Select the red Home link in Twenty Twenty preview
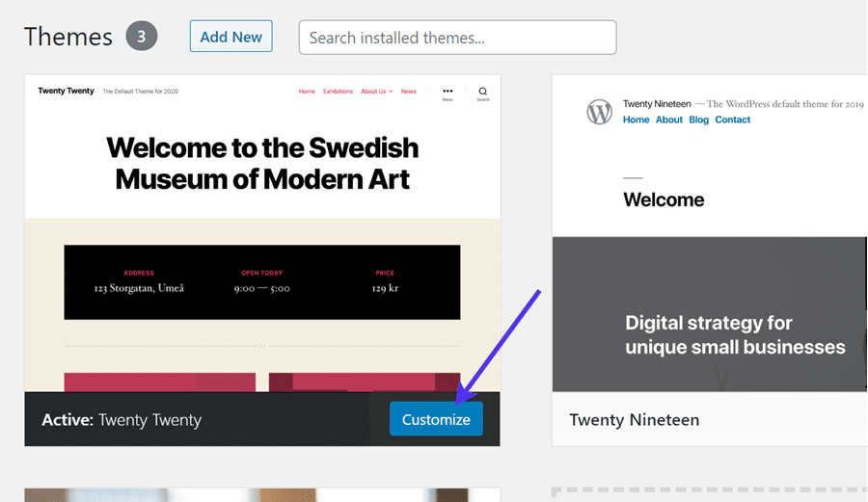 click(x=307, y=92)
